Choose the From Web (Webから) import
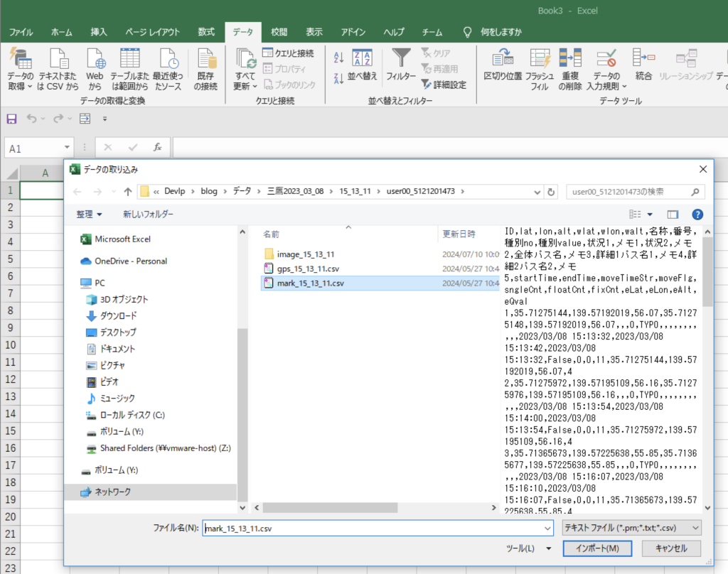Image resolution: width=728 pixels, height=574 pixels. click(95, 70)
